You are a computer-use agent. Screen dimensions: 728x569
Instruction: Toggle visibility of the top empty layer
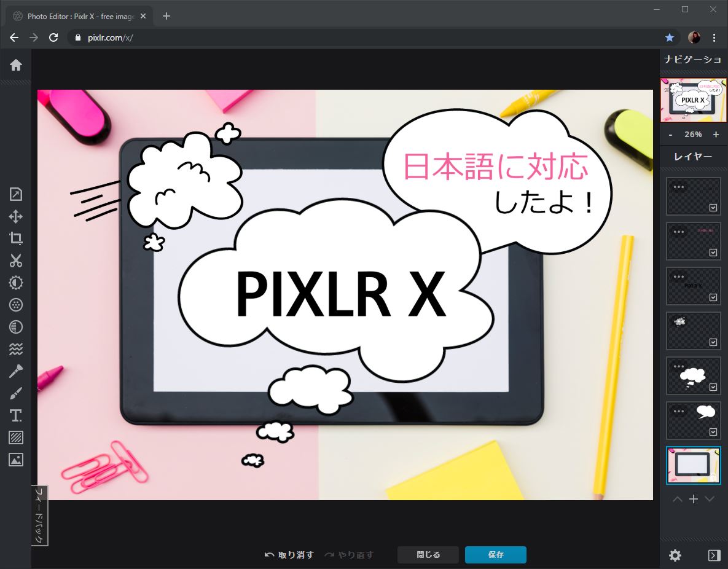pos(713,208)
